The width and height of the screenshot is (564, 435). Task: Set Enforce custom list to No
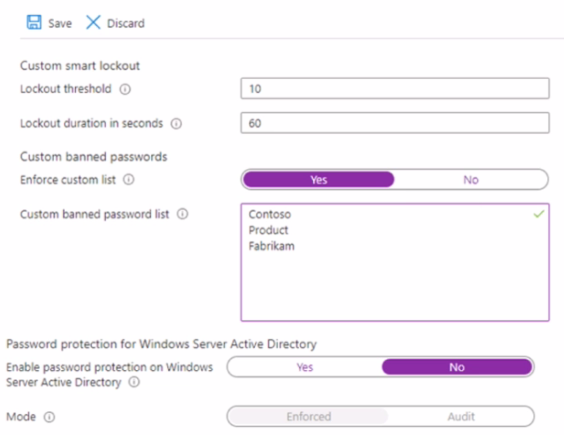click(x=471, y=180)
